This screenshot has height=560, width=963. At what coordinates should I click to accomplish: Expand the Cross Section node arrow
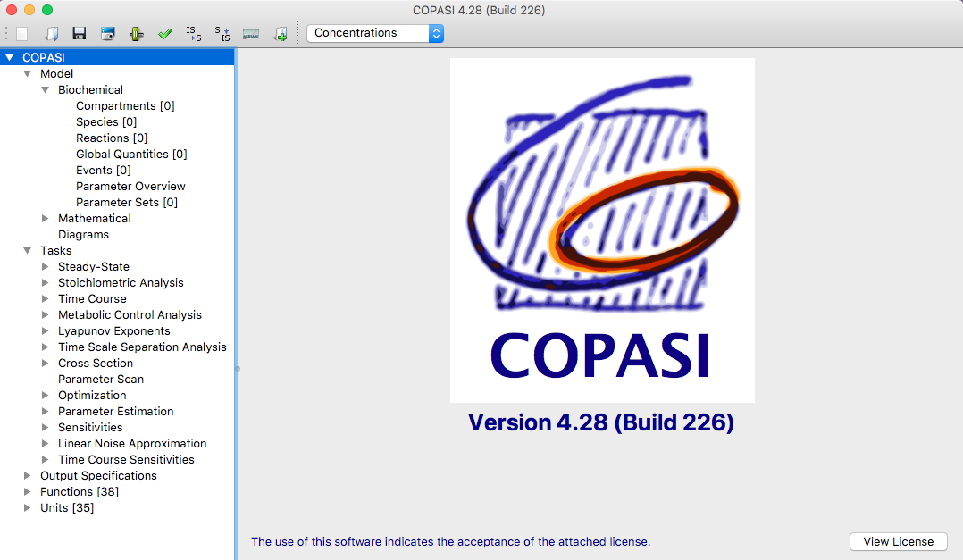(45, 363)
